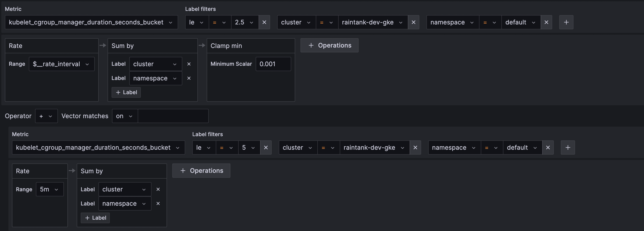This screenshot has height=231, width=644.
Task: Remove the namespace label from first Sum by
Action: pyautogui.click(x=189, y=78)
